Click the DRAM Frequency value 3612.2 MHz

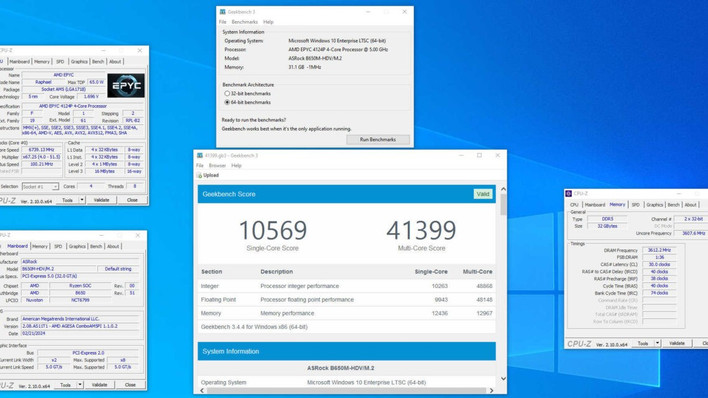(x=659, y=250)
